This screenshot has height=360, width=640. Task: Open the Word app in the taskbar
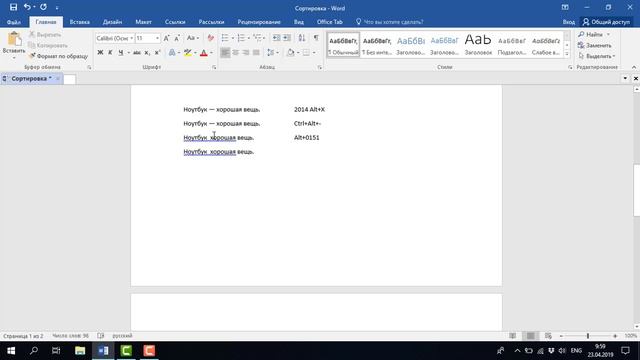(x=103, y=351)
